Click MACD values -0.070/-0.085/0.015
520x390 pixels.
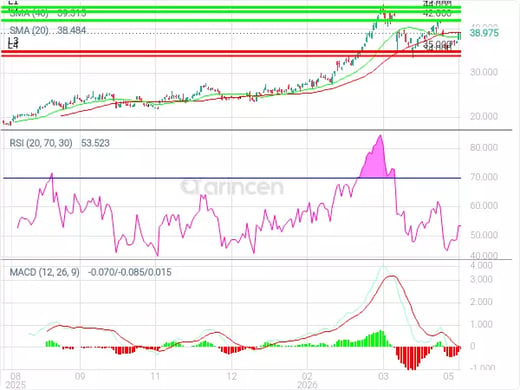(x=130, y=272)
